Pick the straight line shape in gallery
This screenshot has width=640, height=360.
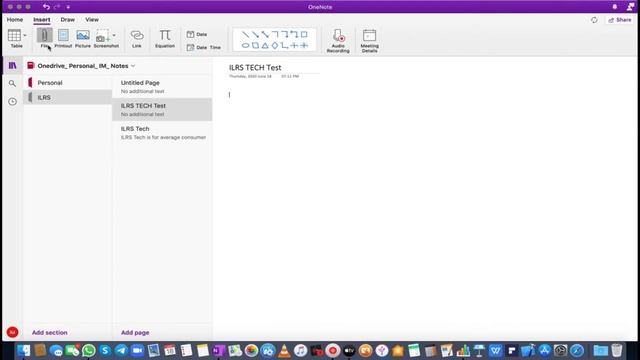245,34
